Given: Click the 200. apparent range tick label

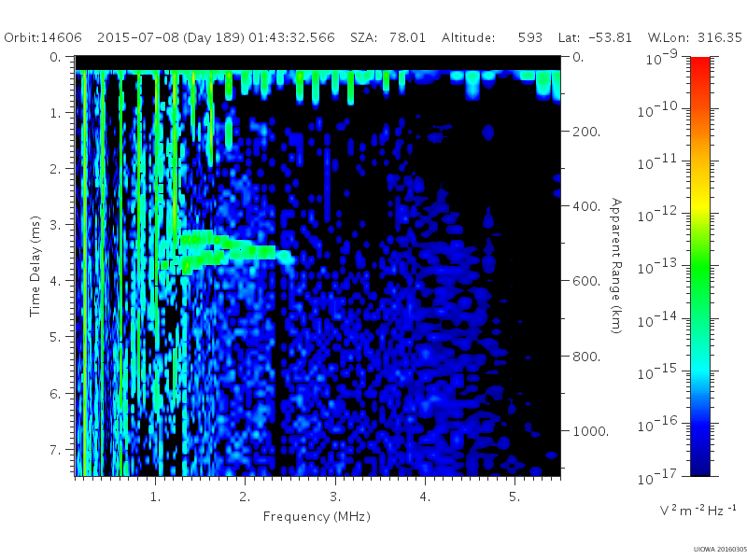Looking at the screenshot, I should (586, 132).
